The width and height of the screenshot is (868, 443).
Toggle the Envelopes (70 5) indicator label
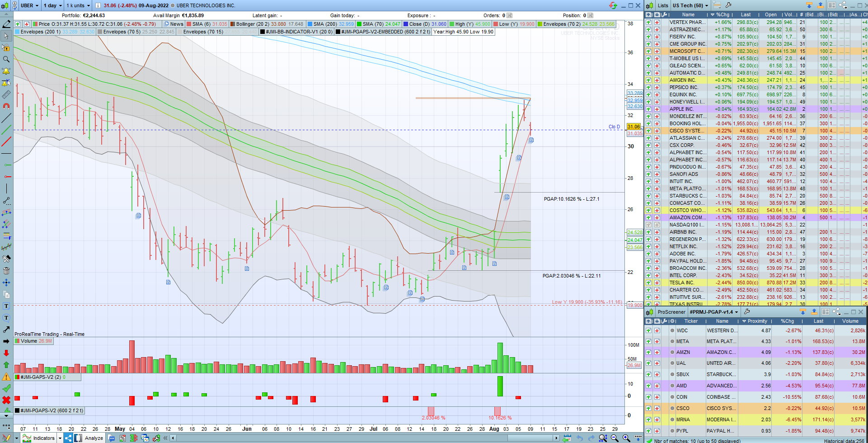[x=136, y=32]
